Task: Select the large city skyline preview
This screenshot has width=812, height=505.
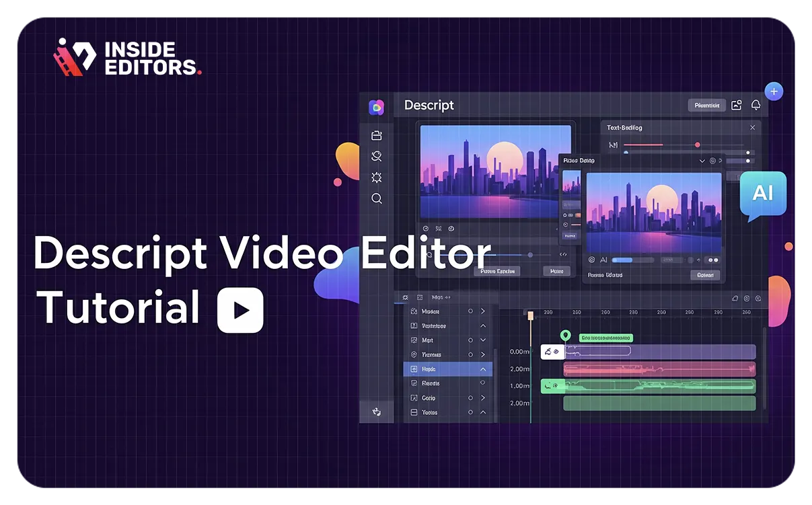Action: pyautogui.click(x=496, y=171)
